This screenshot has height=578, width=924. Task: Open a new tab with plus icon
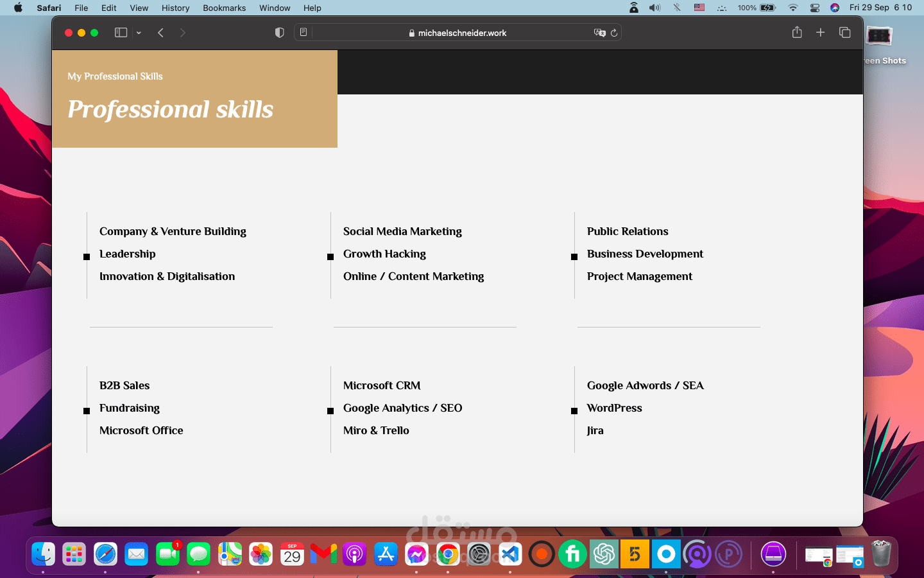pos(820,33)
